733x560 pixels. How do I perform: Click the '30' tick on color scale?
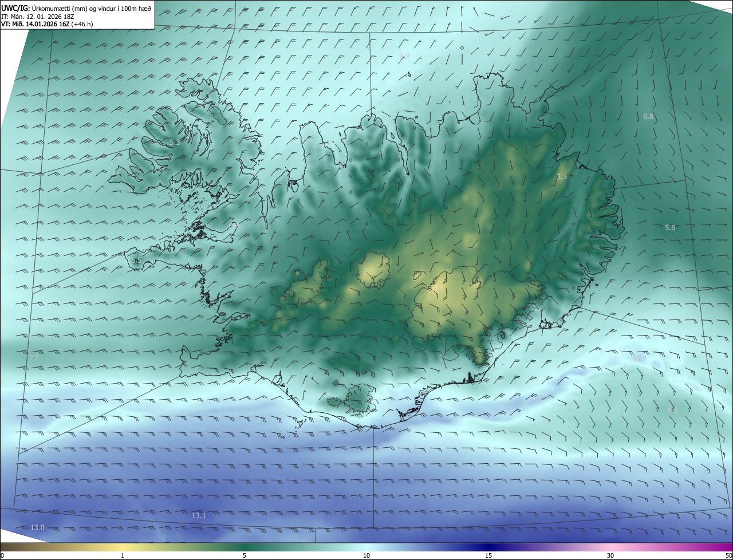tap(610, 555)
